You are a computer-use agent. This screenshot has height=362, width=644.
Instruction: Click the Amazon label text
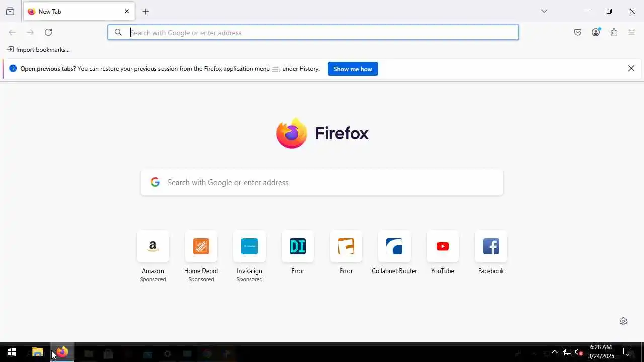153,270
